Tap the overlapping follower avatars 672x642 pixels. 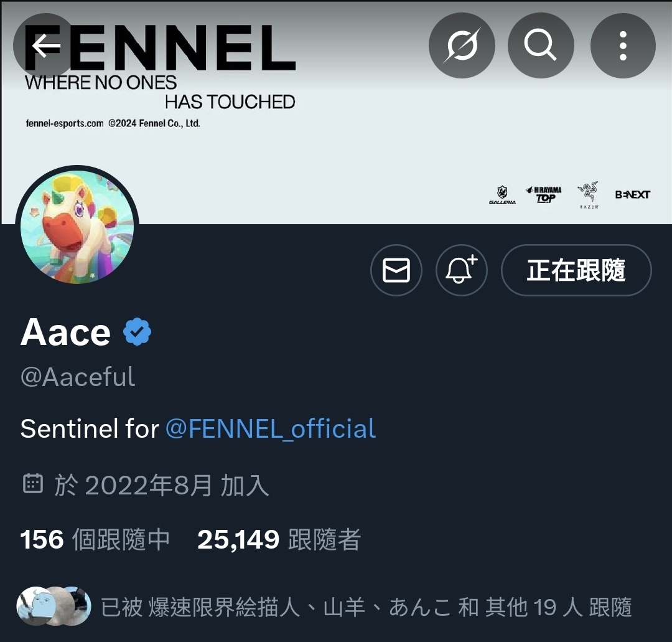pos(54,606)
